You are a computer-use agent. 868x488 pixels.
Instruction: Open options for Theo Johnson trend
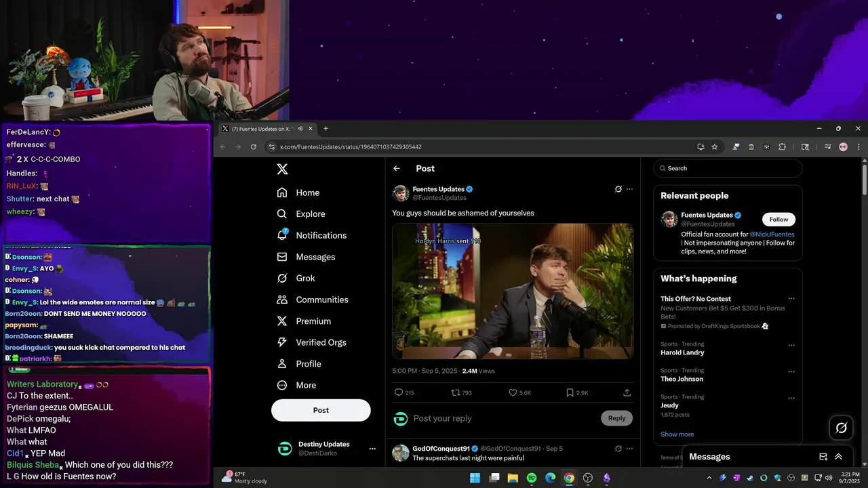tap(791, 371)
